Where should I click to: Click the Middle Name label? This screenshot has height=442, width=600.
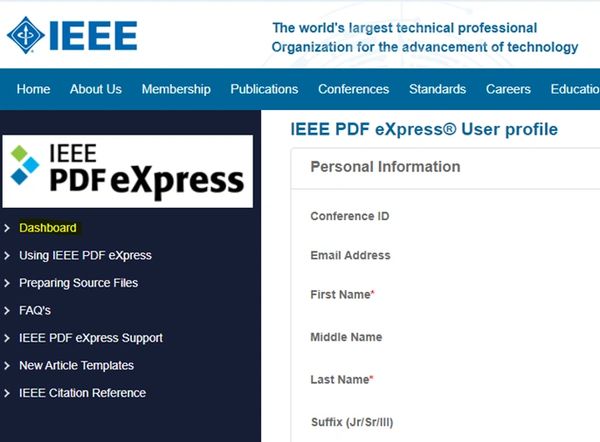point(346,337)
